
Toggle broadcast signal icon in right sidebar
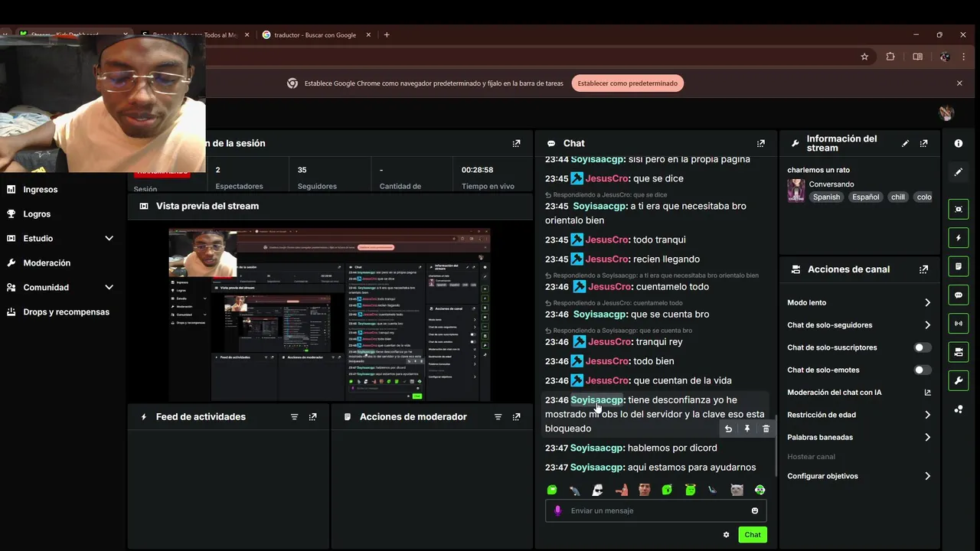pyautogui.click(x=959, y=324)
